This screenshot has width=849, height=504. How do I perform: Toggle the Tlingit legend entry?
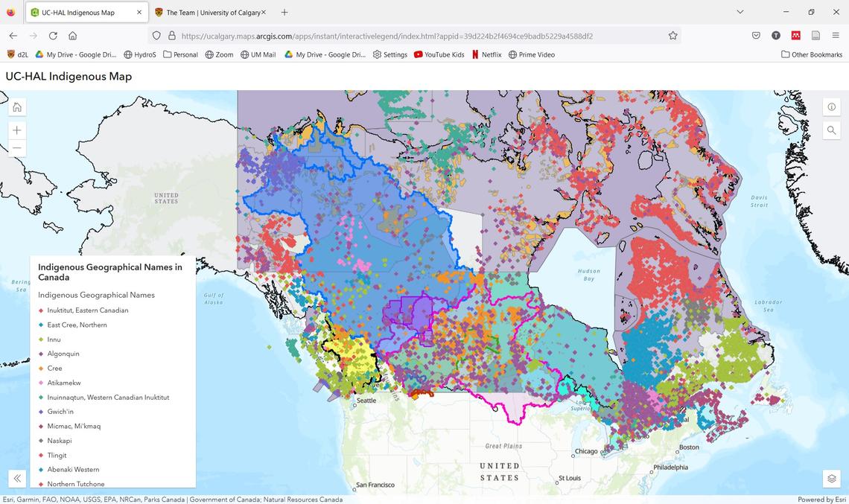click(57, 455)
